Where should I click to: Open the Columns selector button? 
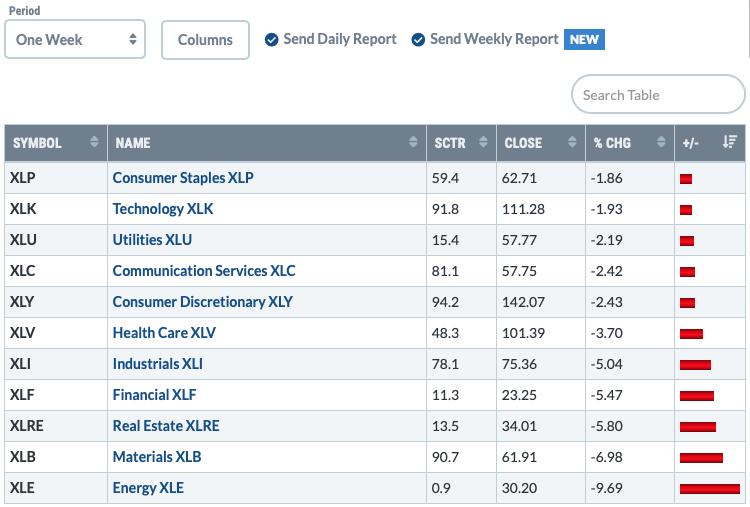pyautogui.click(x=205, y=40)
